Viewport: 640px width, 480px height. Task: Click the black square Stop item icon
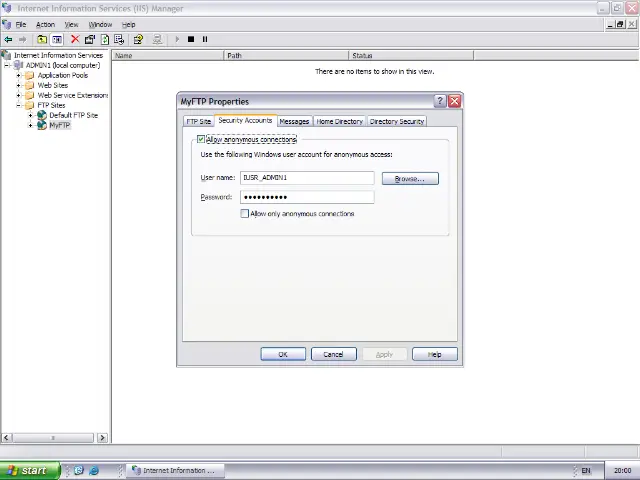191,39
